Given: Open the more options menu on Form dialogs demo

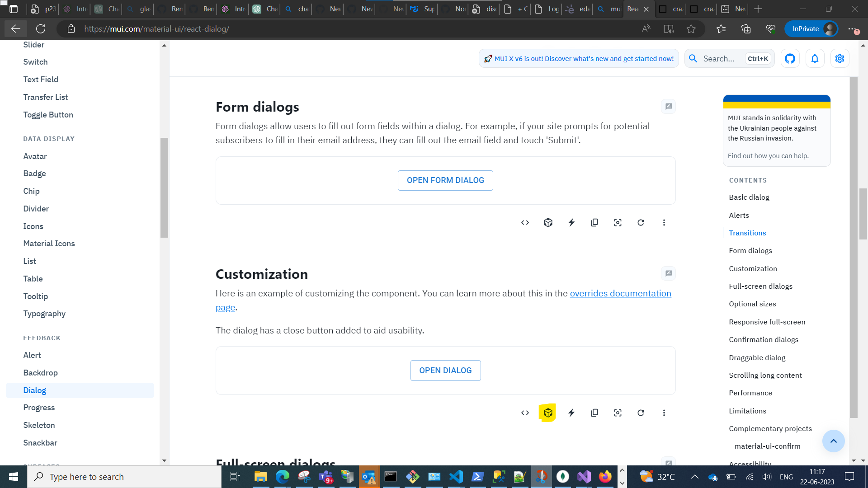Looking at the screenshot, I should click(x=664, y=222).
